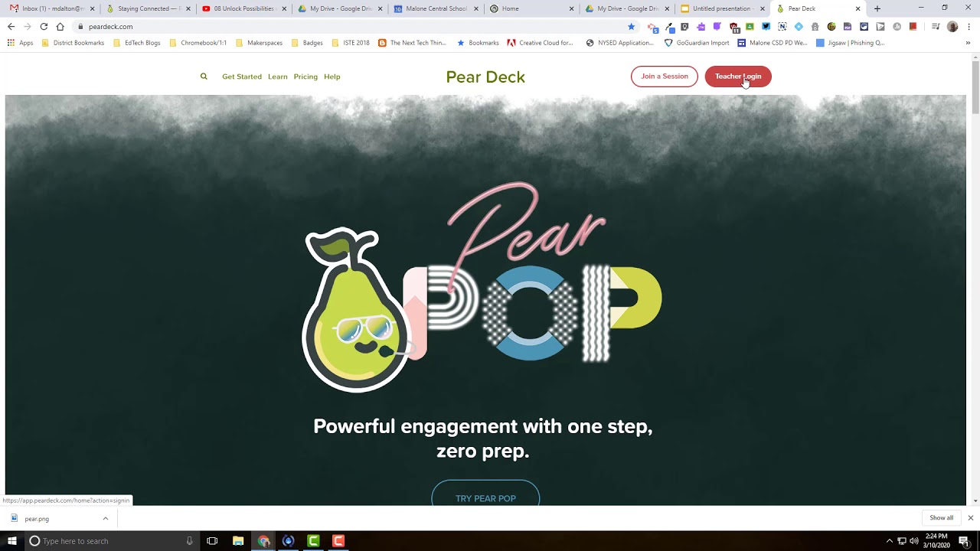Image resolution: width=980 pixels, height=551 pixels.
Task: Open the Badges bookmark folder
Action: [307, 43]
